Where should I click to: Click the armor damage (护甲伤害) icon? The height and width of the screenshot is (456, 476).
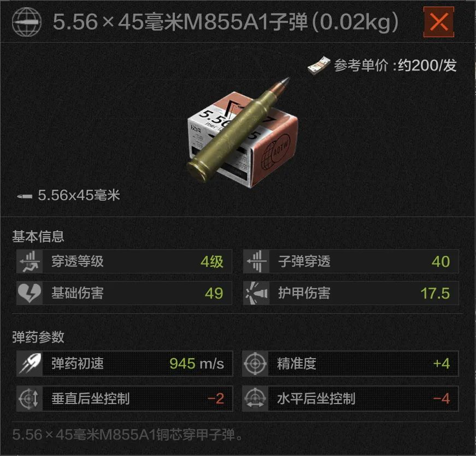(256, 293)
